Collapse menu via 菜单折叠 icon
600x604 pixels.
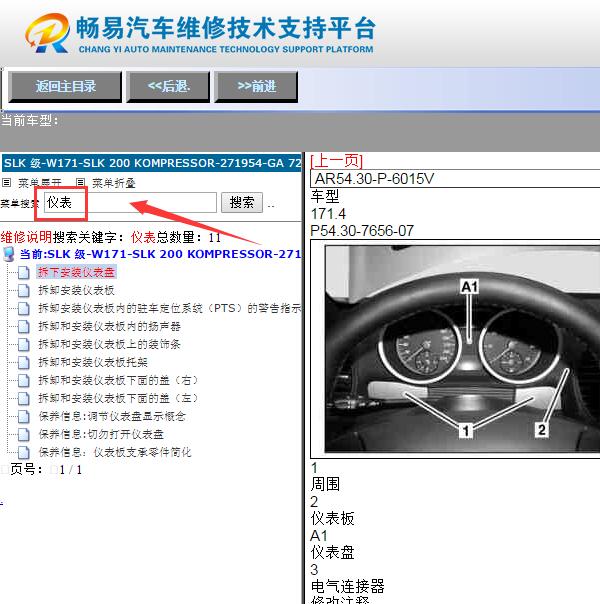[x=80, y=183]
